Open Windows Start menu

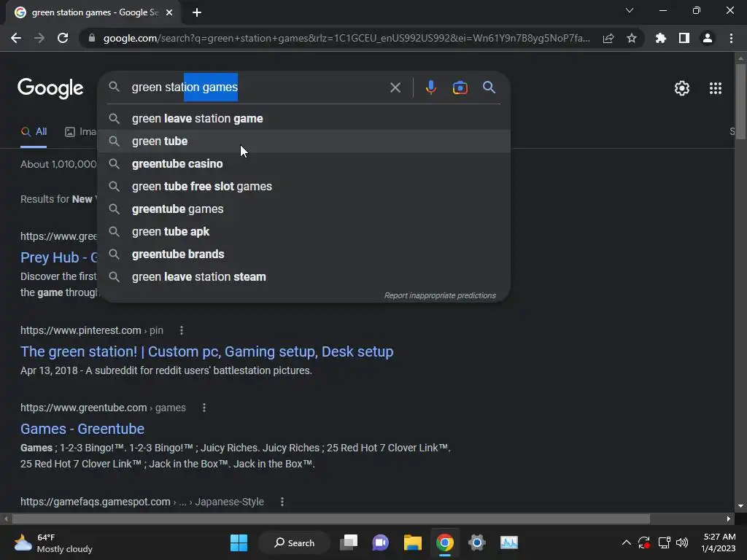[x=239, y=542]
